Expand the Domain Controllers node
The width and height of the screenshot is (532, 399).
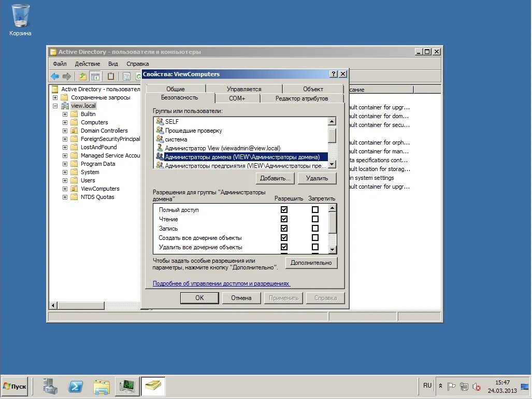click(65, 131)
